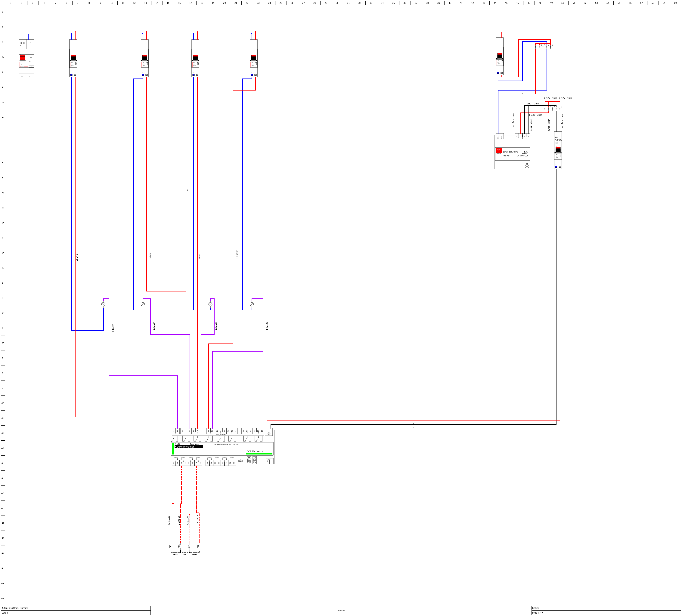Select the main differential breaker at top left
682x616 pixels.
coord(26,58)
